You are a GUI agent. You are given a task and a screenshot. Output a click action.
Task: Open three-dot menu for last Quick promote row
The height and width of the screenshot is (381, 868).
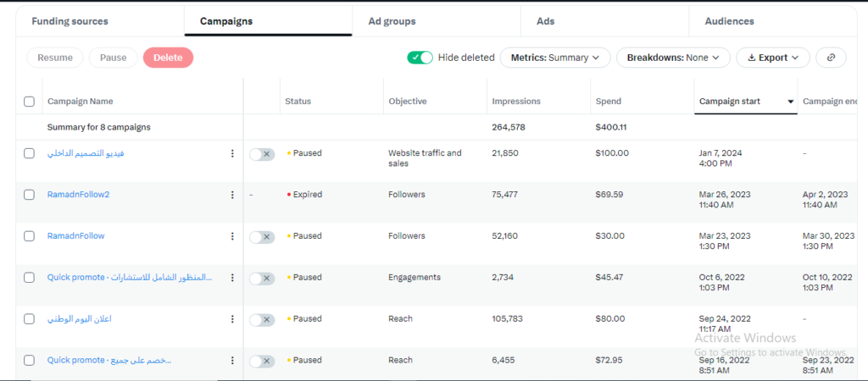[x=232, y=361]
